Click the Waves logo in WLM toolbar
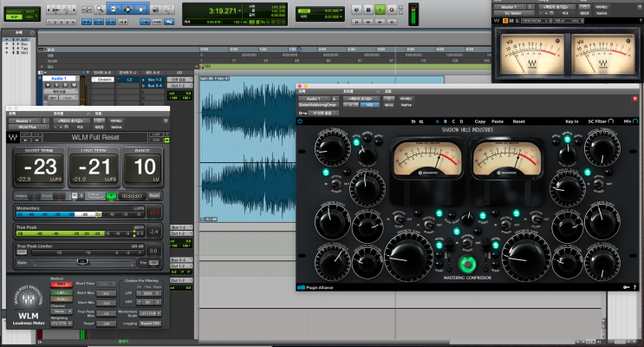 click(11, 137)
